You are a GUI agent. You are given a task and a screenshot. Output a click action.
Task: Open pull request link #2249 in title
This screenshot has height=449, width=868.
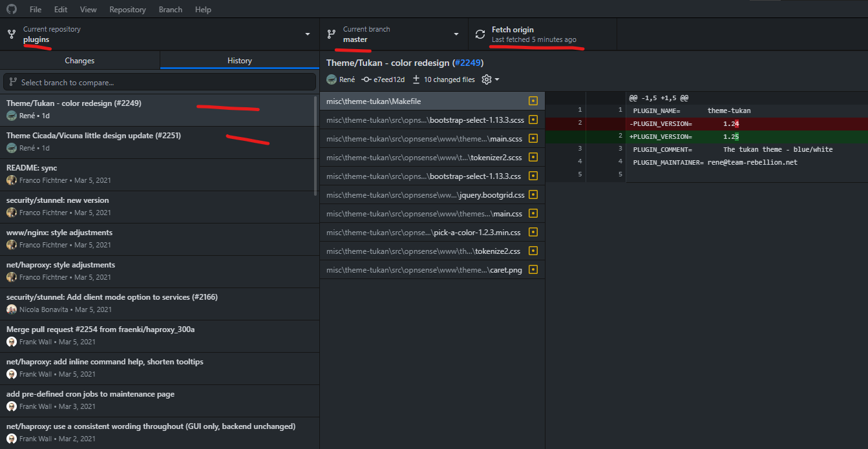[467, 63]
